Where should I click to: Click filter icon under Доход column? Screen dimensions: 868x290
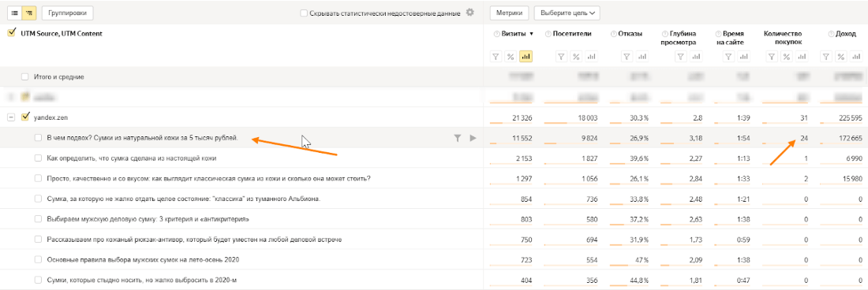point(825,56)
